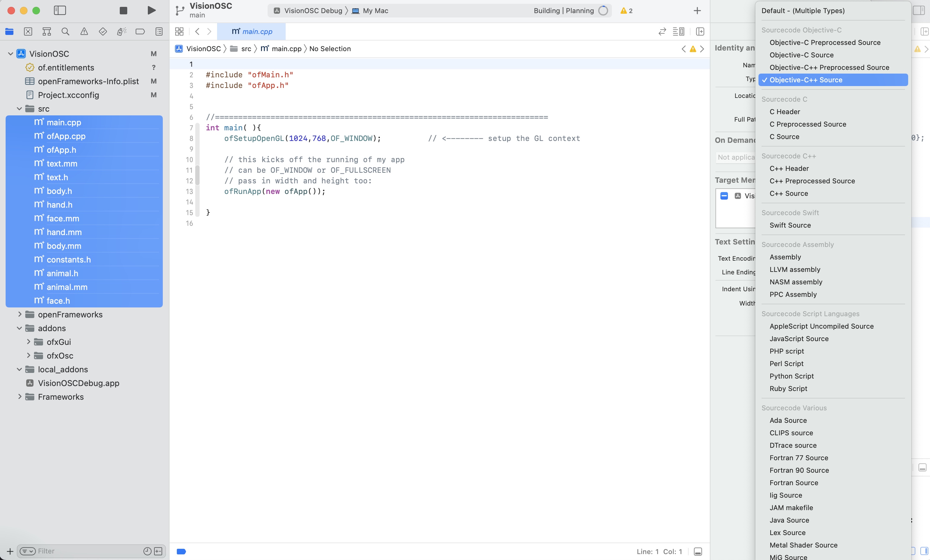Expand the openFrameworks folder

pyautogui.click(x=20, y=314)
